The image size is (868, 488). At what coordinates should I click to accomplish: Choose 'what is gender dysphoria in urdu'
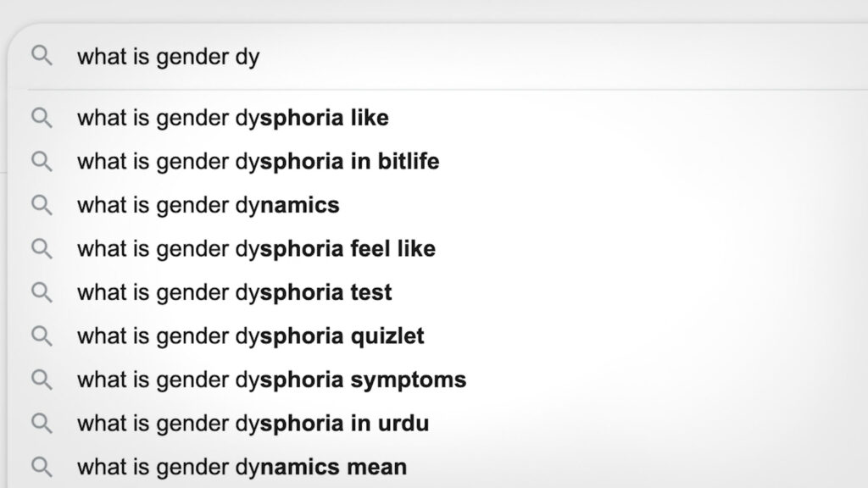(253, 423)
